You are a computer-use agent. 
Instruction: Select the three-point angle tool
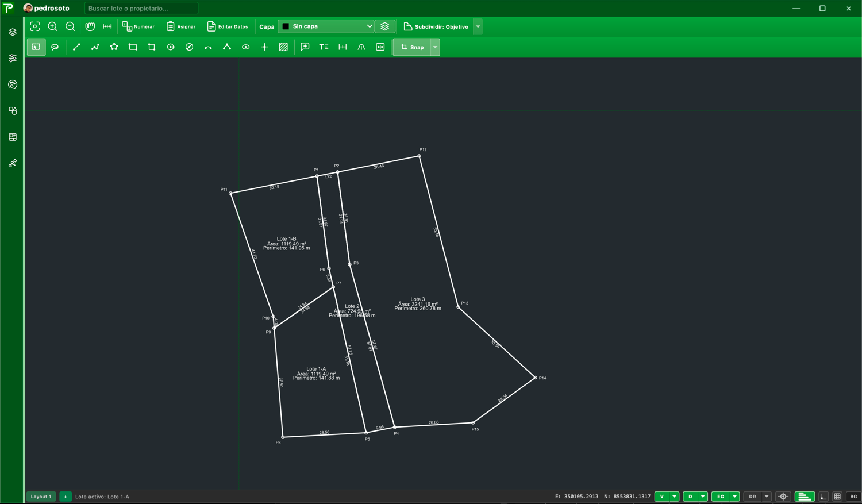[227, 47]
